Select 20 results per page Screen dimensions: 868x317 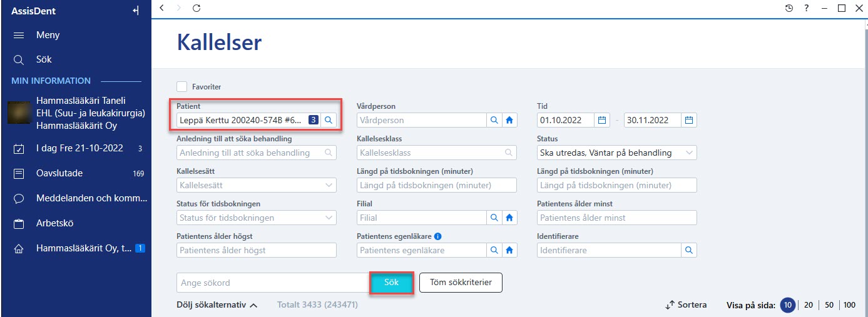click(x=808, y=305)
